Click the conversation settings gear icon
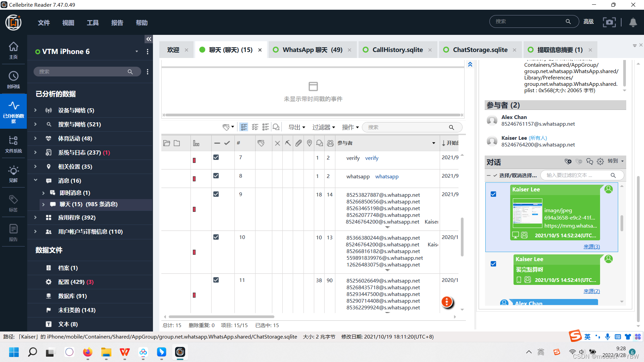 coord(600,161)
